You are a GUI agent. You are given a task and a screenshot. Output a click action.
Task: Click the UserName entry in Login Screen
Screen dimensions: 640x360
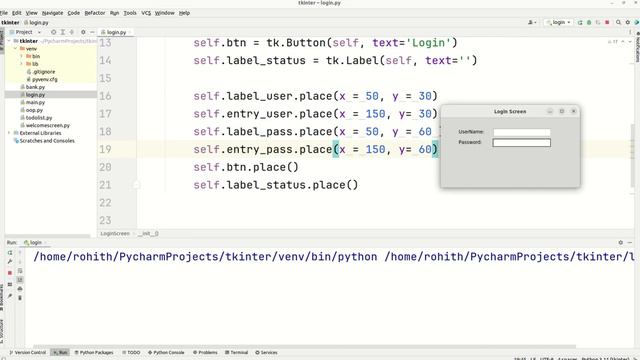[522, 132]
